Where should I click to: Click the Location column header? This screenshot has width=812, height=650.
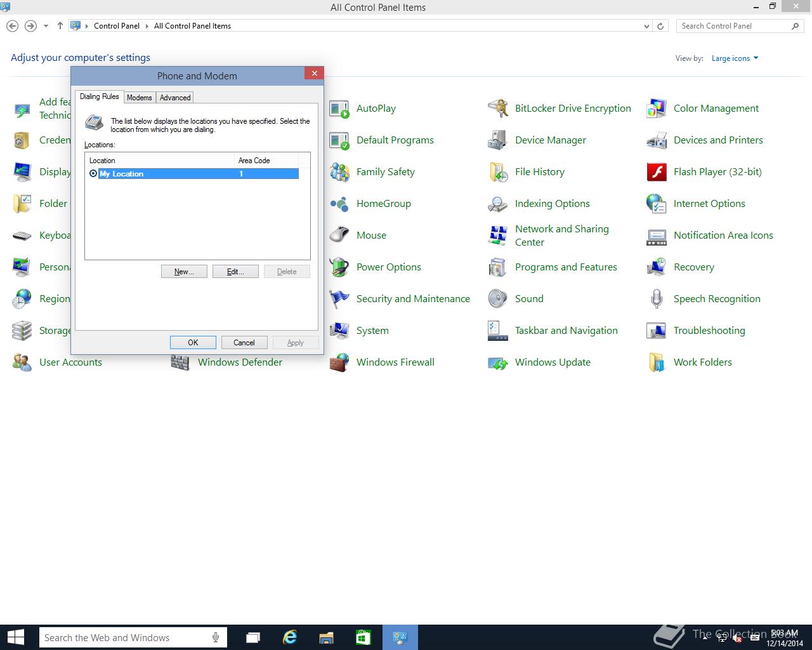point(160,161)
